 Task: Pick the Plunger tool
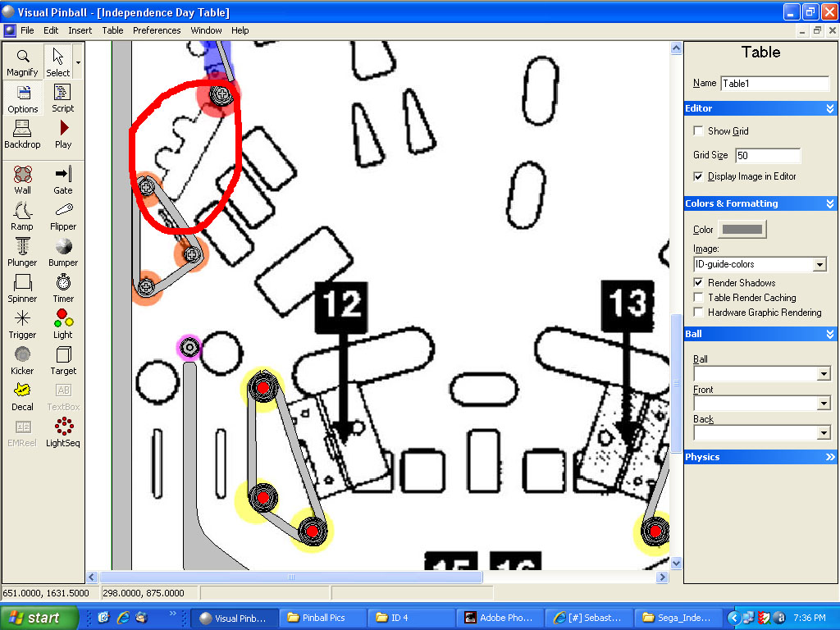pos(22,252)
